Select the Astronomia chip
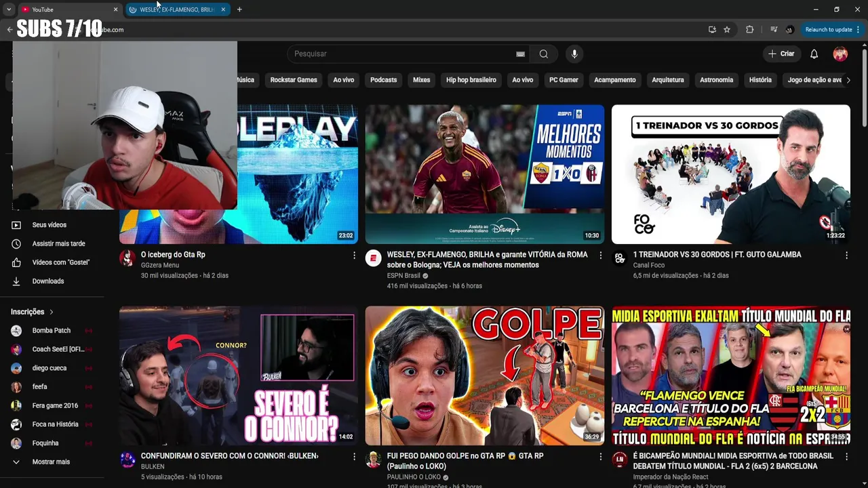 [716, 80]
